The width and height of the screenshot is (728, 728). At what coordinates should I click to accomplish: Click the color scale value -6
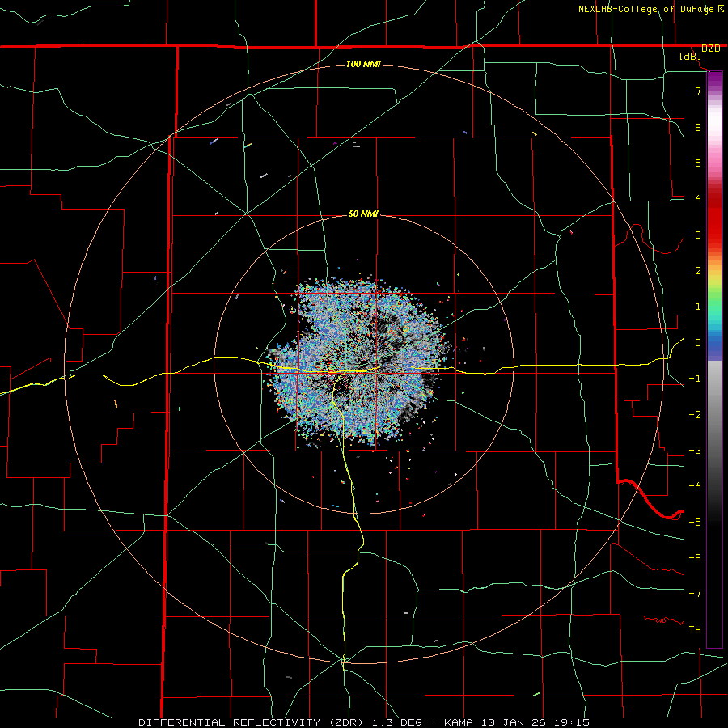click(x=695, y=557)
